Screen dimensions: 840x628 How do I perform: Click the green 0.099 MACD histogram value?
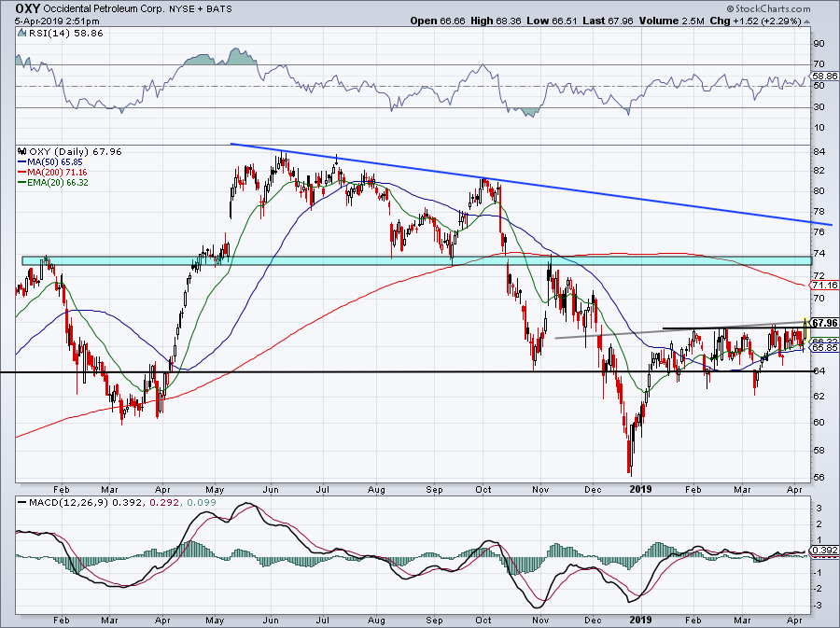pyautogui.click(x=202, y=503)
